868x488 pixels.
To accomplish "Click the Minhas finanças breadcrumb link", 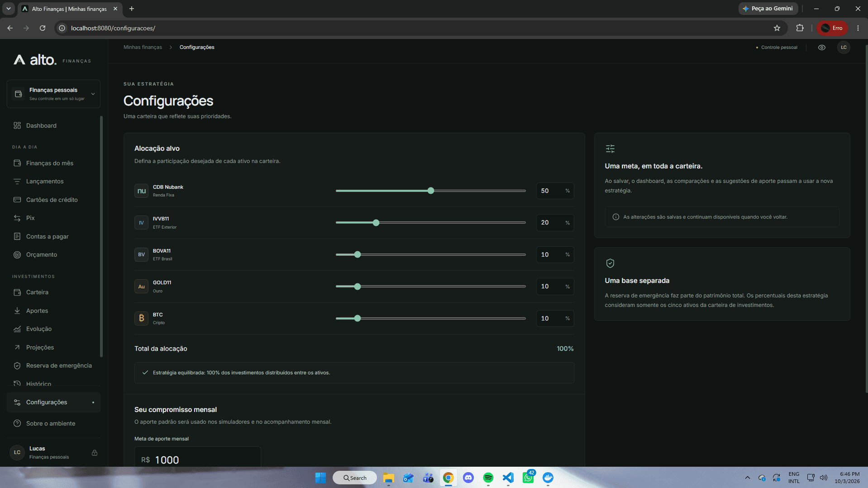I will pos(143,47).
